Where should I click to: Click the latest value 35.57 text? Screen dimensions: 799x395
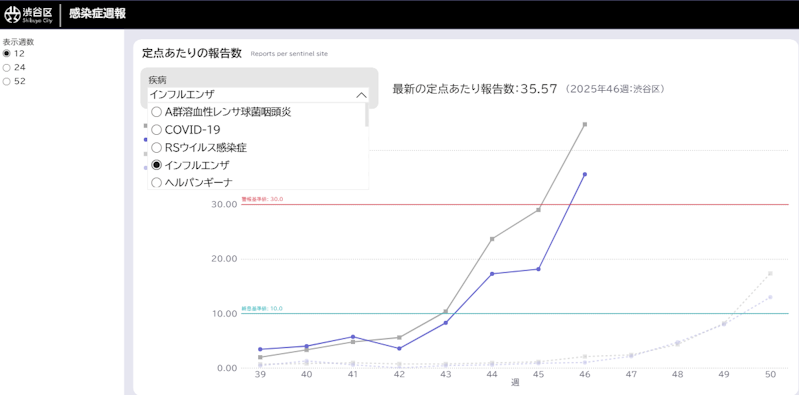pyautogui.click(x=539, y=89)
